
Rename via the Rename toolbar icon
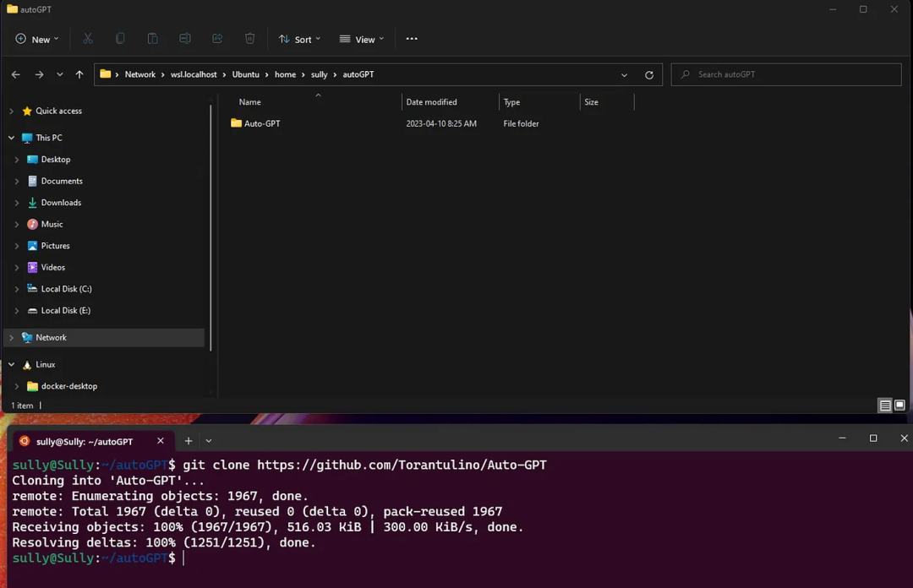point(185,39)
